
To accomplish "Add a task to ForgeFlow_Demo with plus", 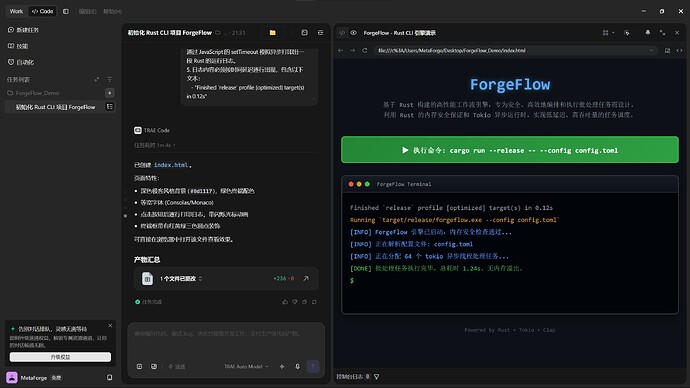I will click(110, 93).
